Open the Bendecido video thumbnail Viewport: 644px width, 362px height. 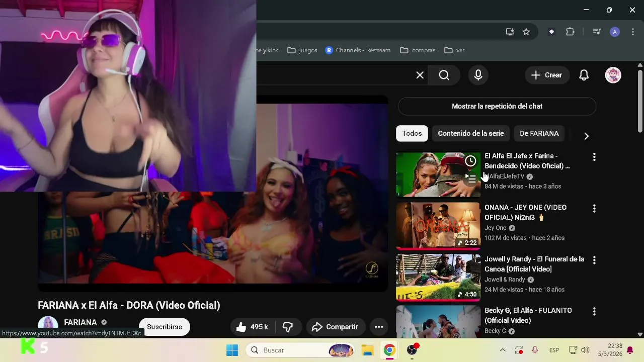click(x=438, y=175)
